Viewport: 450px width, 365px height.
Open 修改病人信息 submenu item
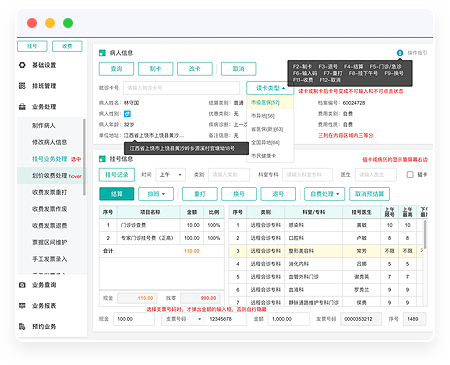point(50,142)
